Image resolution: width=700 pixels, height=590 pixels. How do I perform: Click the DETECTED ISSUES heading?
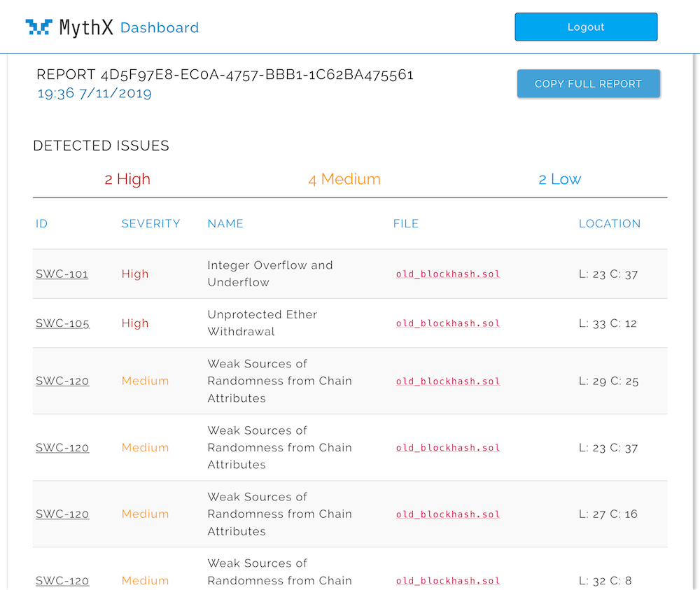tap(101, 146)
